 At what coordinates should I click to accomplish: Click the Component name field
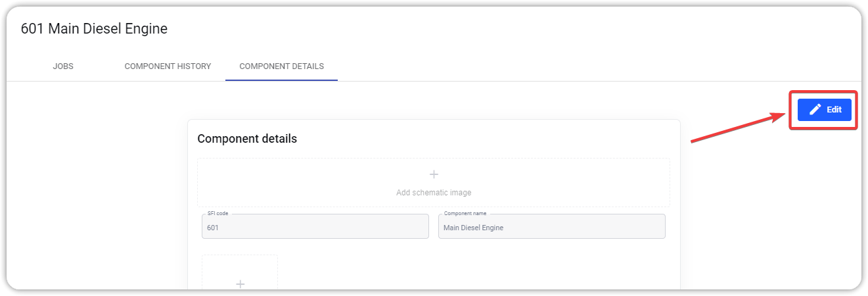coord(552,226)
